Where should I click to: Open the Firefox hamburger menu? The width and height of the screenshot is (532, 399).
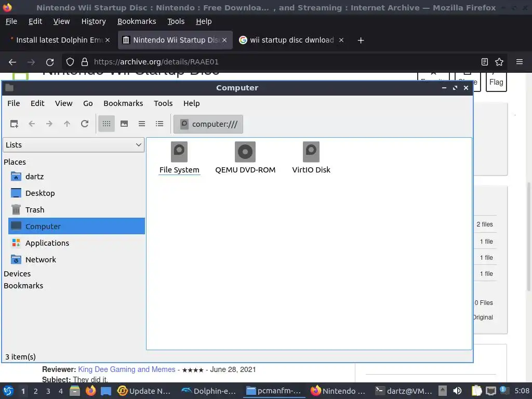[520, 62]
